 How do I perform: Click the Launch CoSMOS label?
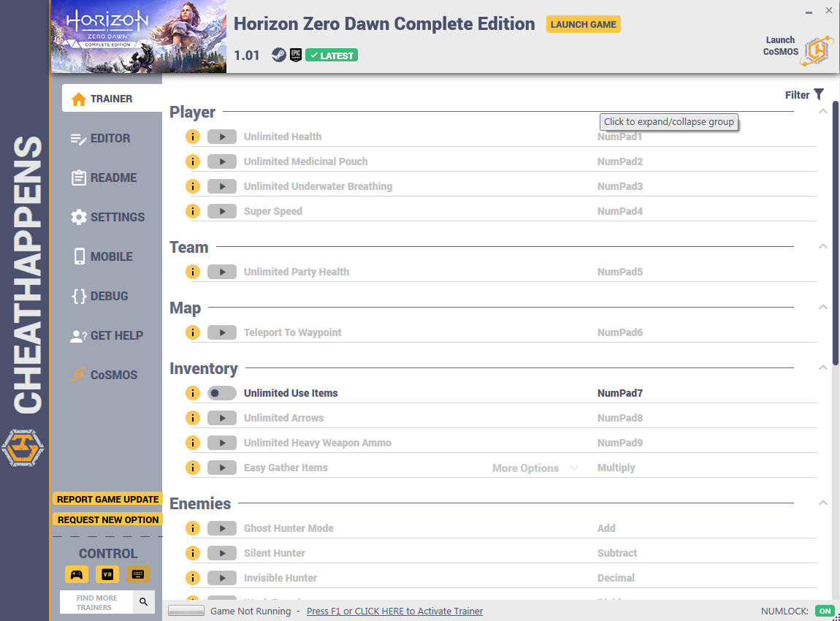tap(781, 45)
